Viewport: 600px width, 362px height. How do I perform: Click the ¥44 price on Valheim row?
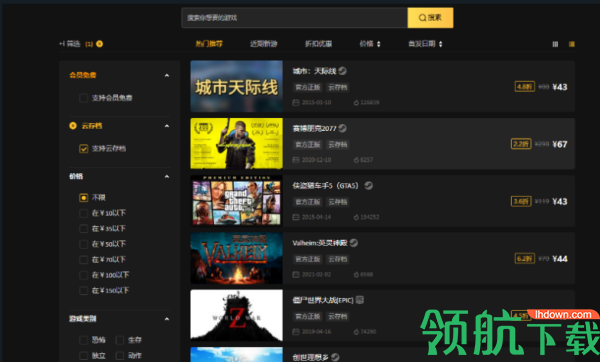tap(560, 259)
